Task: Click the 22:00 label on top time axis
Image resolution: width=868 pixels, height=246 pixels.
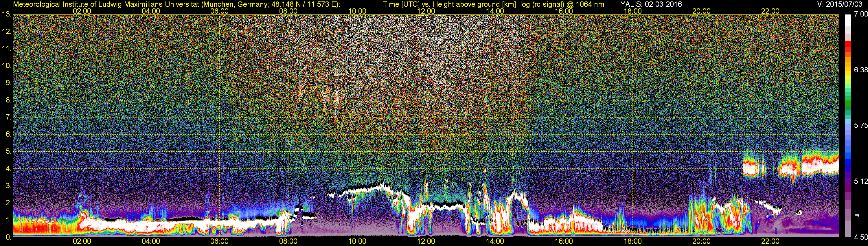Action: [770, 11]
